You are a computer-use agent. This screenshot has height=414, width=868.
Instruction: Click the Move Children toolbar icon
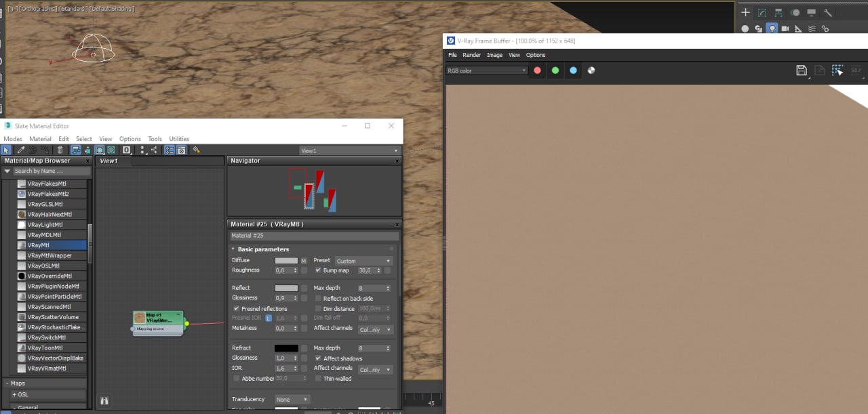pos(76,150)
